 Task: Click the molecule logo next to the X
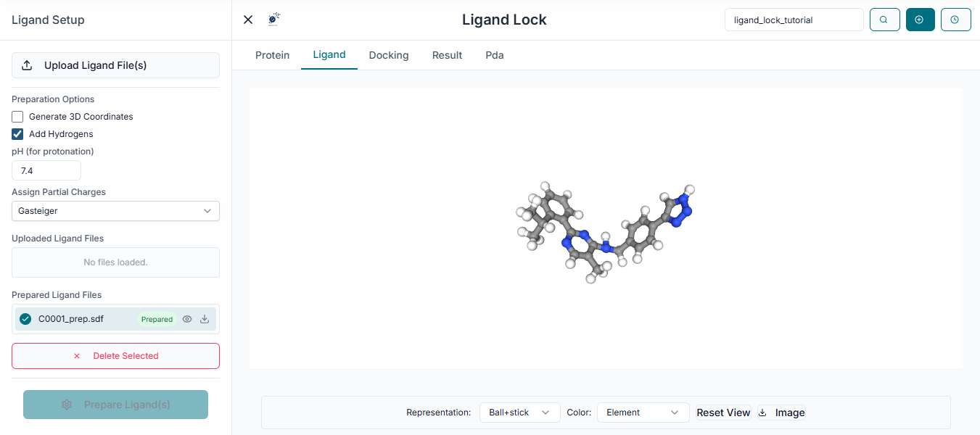(273, 19)
